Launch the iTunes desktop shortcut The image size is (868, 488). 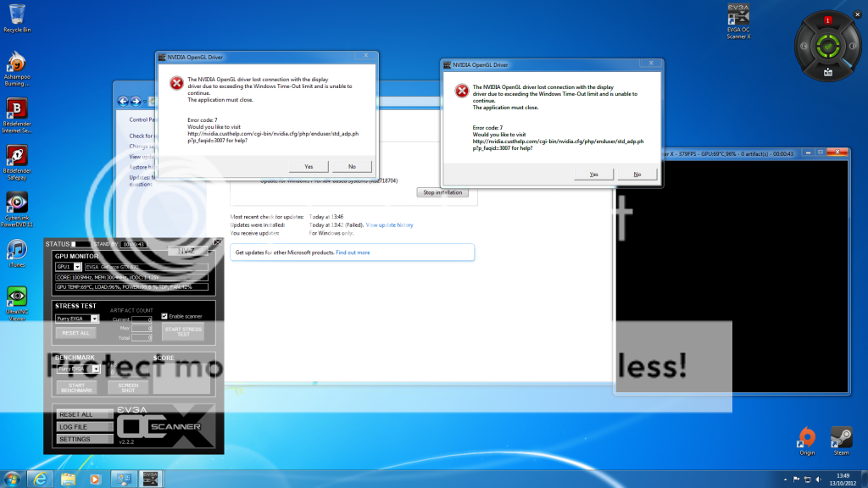coord(17,254)
